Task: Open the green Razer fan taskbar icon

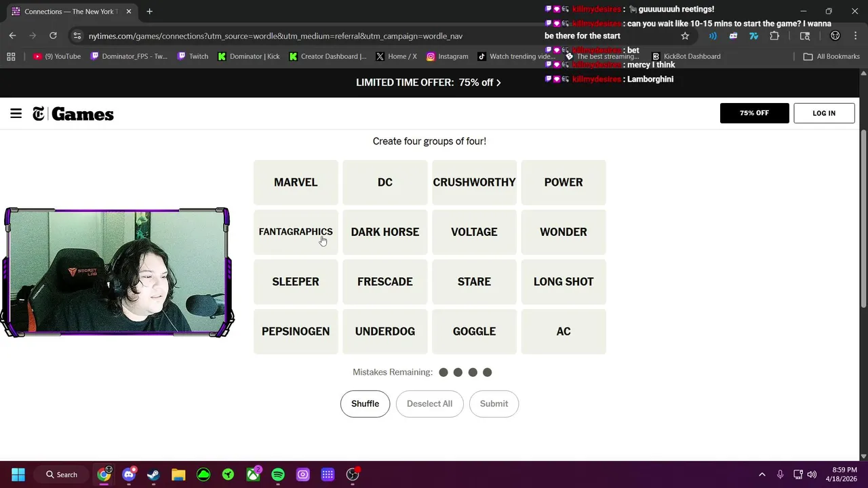Action: click(x=228, y=474)
